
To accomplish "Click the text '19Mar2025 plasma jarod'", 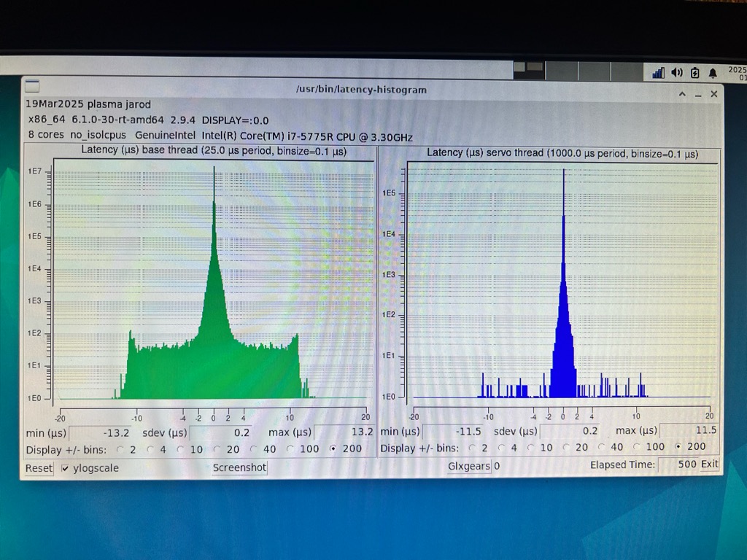I will (x=88, y=104).
